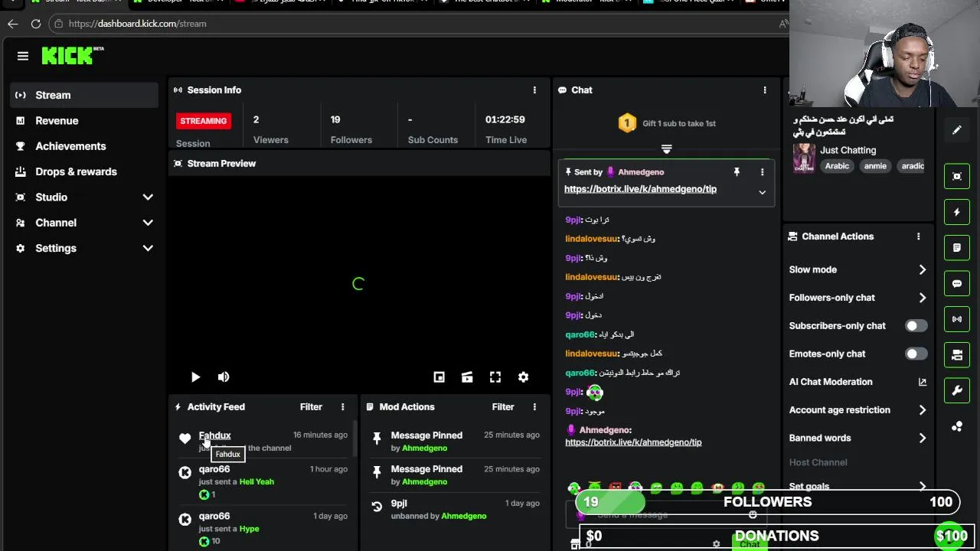Click the 01:22:59 Time Live value

(x=505, y=119)
